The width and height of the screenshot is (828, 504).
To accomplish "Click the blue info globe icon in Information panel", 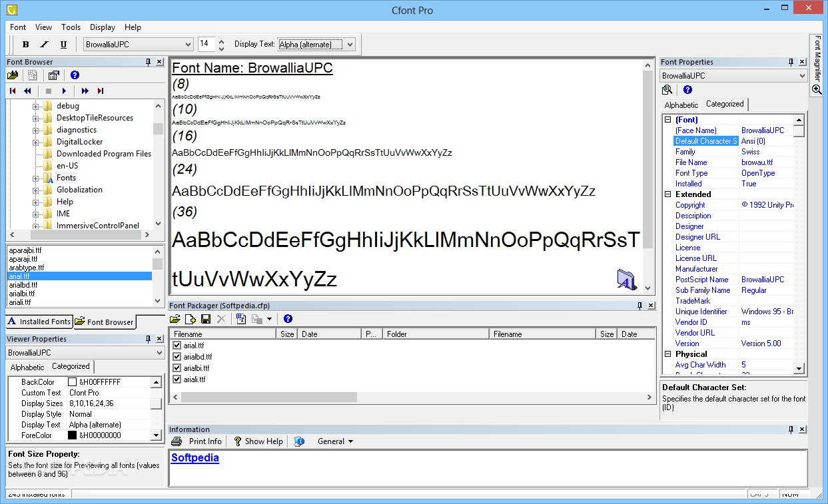I will pos(299,441).
